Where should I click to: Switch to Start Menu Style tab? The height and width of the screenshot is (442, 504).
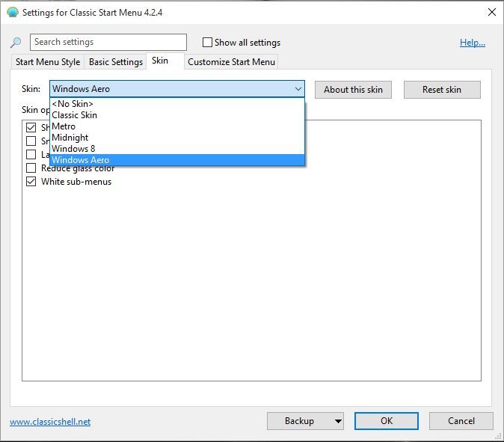[x=48, y=62]
